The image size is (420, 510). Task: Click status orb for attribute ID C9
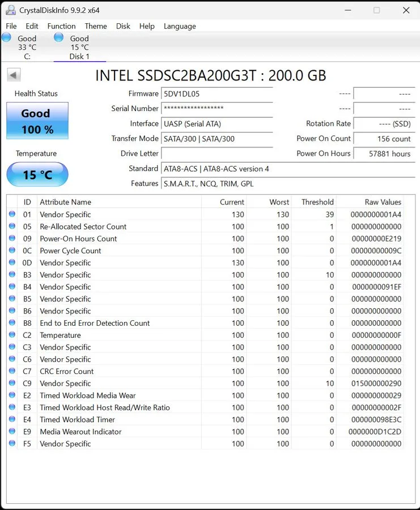point(12,383)
